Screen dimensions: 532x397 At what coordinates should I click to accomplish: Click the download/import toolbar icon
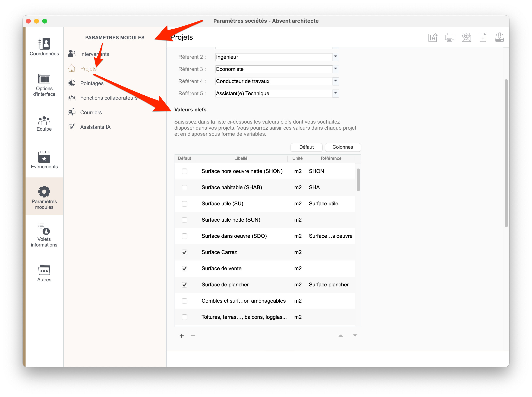click(x=500, y=37)
